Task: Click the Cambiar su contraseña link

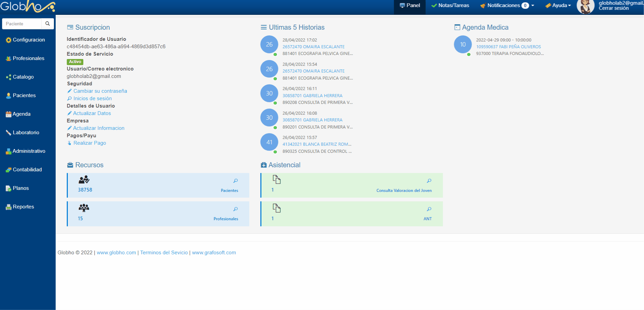Action: coord(100,91)
